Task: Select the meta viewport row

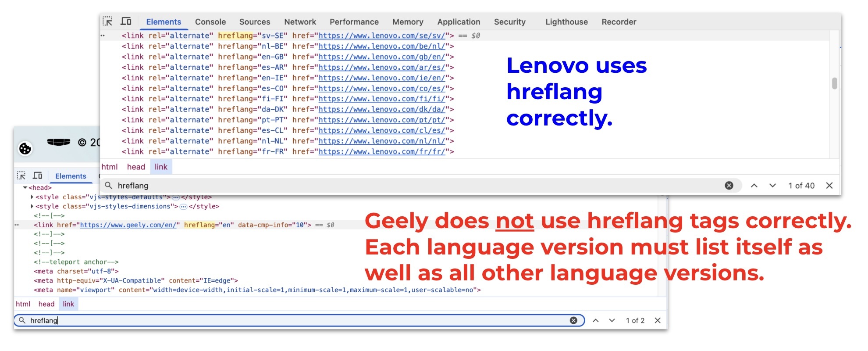Action: tap(257, 290)
